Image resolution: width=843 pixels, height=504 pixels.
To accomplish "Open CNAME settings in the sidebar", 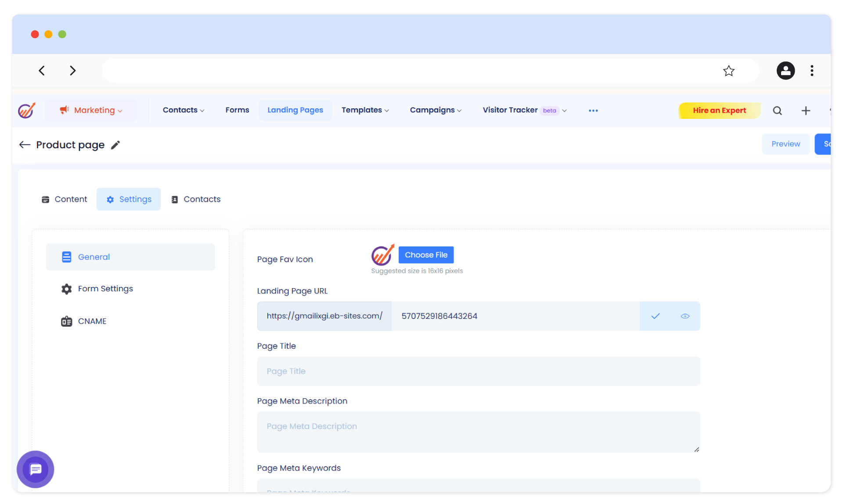I will [x=92, y=321].
